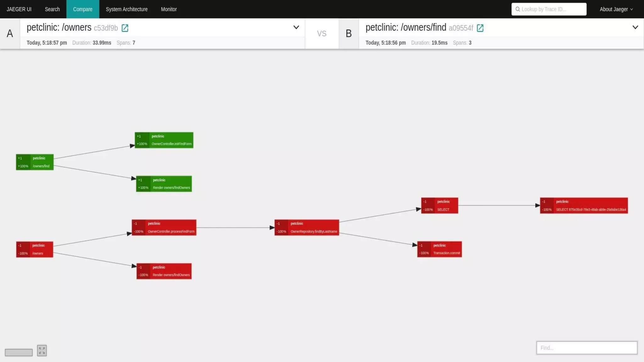Switch to the Search tab
This screenshot has width=644, height=362.
tap(52, 9)
